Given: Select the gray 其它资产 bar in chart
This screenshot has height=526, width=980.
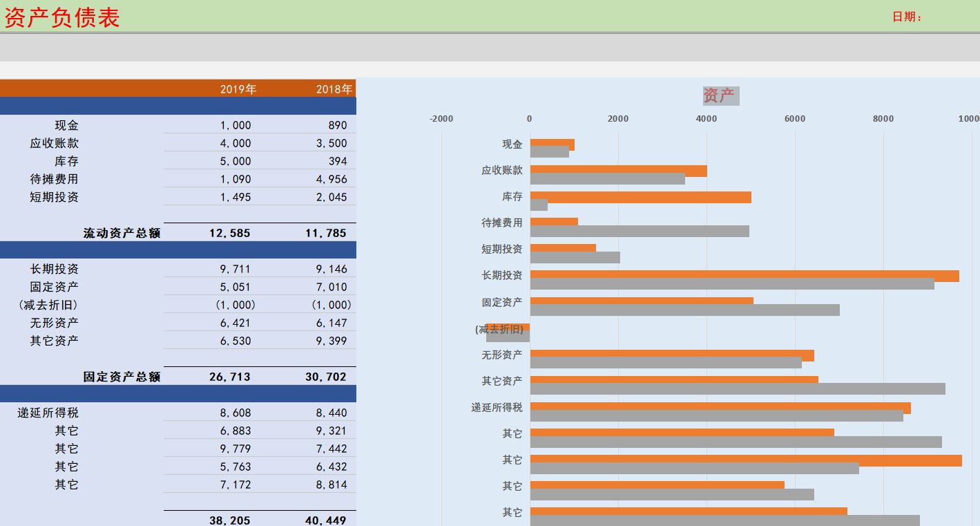Looking at the screenshot, I should coord(738,388).
